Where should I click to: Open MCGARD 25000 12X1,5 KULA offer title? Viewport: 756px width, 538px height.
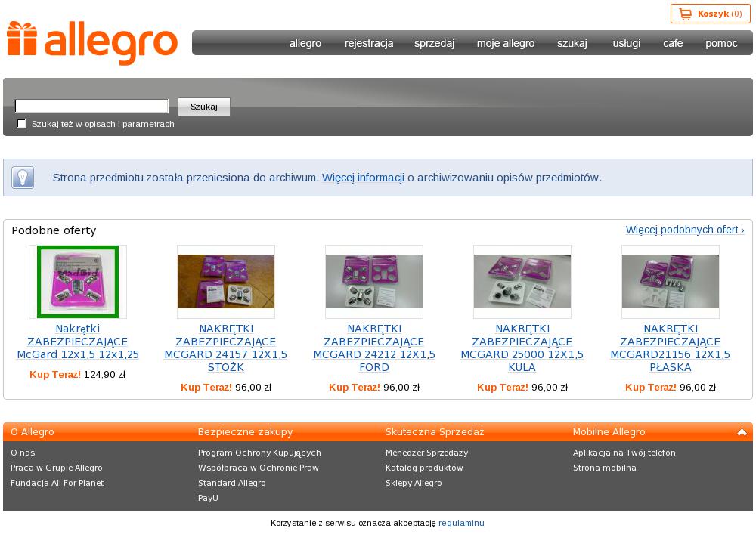[x=522, y=348]
